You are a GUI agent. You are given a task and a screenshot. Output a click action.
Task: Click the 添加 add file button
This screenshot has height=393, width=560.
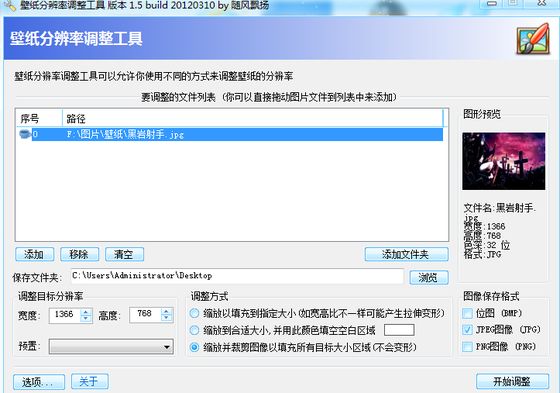(35, 254)
